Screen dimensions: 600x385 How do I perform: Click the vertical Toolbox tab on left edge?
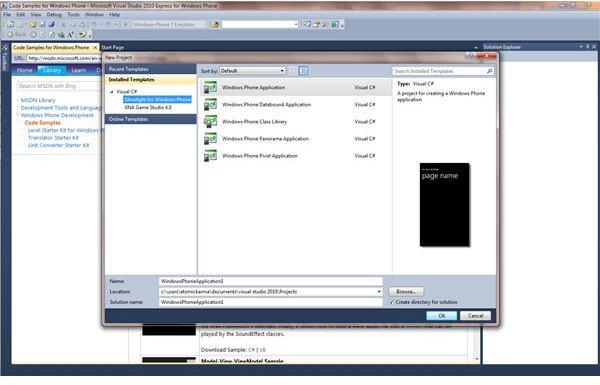[x=5, y=58]
